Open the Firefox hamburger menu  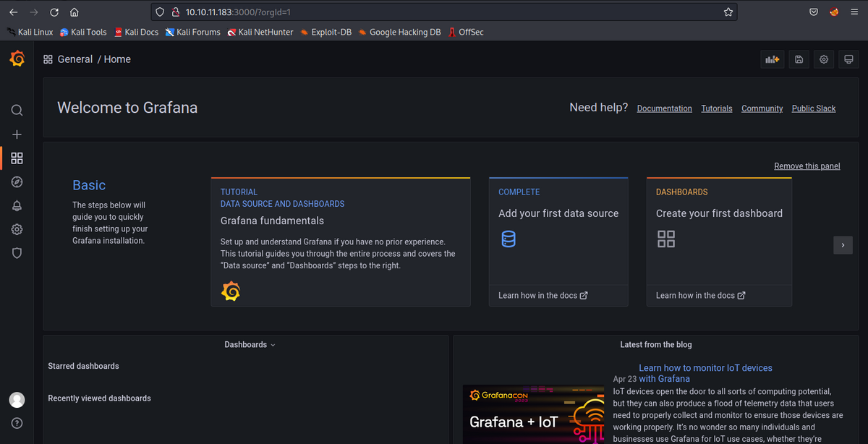click(x=854, y=12)
